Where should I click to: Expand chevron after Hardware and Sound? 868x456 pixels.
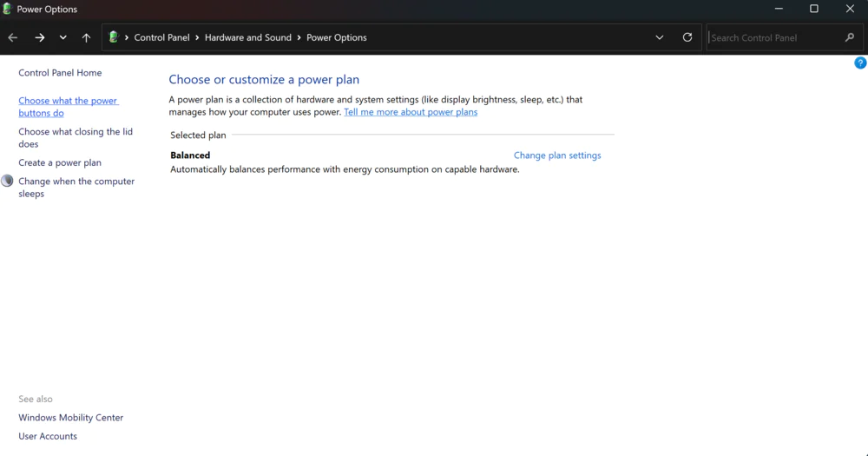(x=299, y=37)
